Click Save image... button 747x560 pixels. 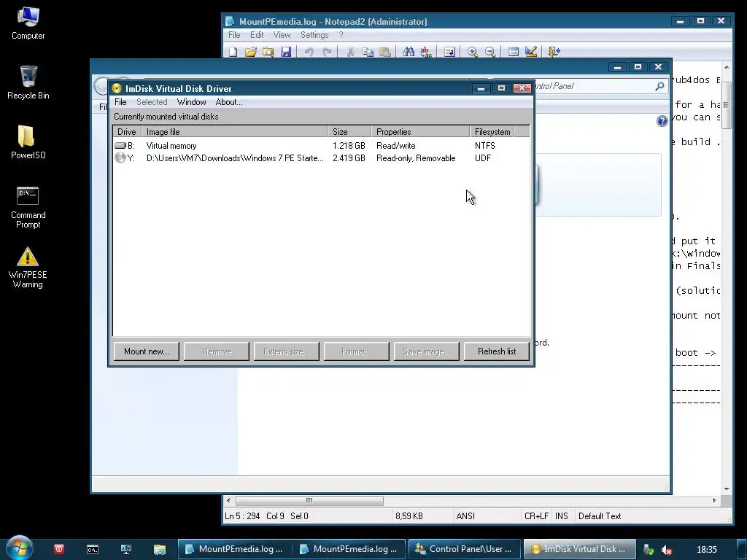[x=426, y=351]
